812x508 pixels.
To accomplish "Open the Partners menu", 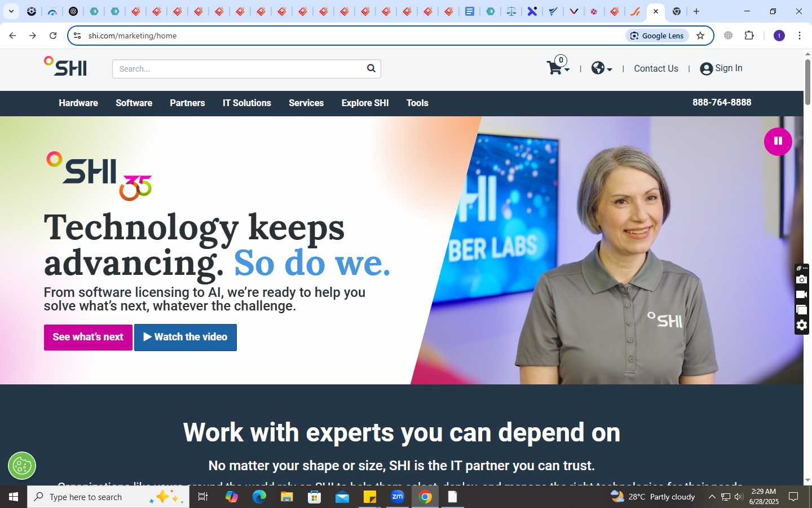I will click(x=187, y=103).
